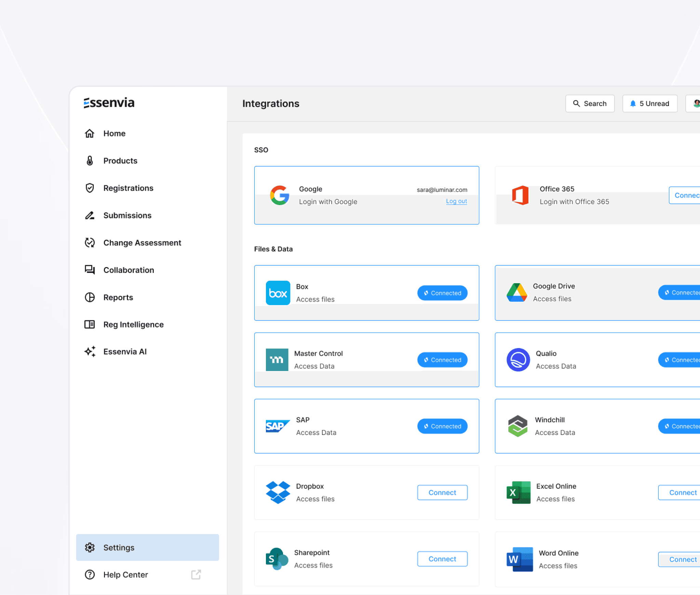Viewport: 700px width, 595px height.
Task: Connect the Dropbox integration
Action: coord(442,492)
